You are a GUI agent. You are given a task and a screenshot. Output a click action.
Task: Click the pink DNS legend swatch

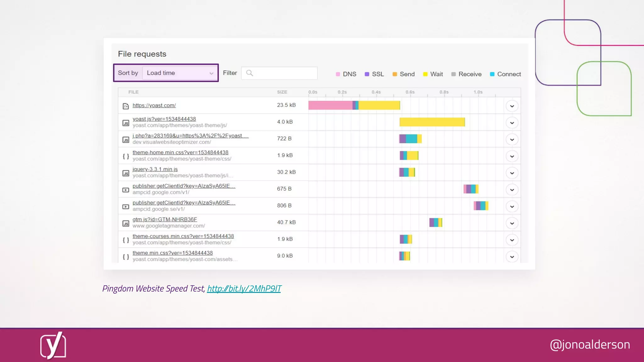(x=338, y=74)
